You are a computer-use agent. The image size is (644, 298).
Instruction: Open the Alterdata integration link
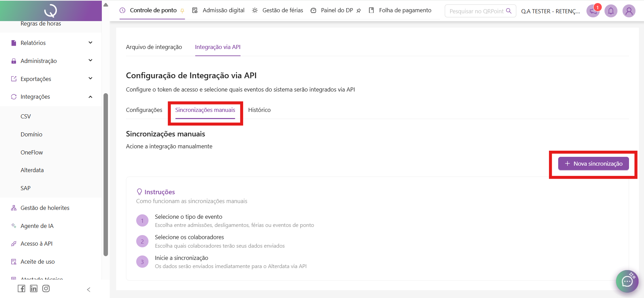click(32, 170)
